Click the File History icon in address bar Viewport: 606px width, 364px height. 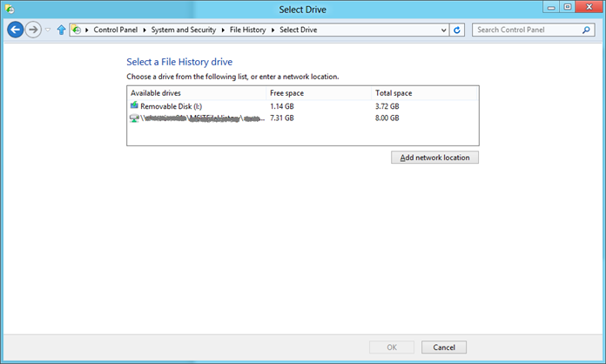pos(77,30)
